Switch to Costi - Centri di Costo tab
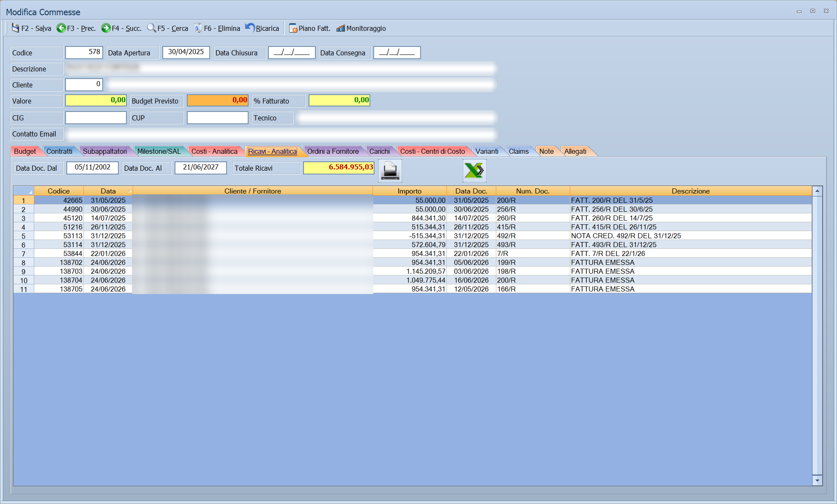Viewport: 837px width, 504px height. 432,151
